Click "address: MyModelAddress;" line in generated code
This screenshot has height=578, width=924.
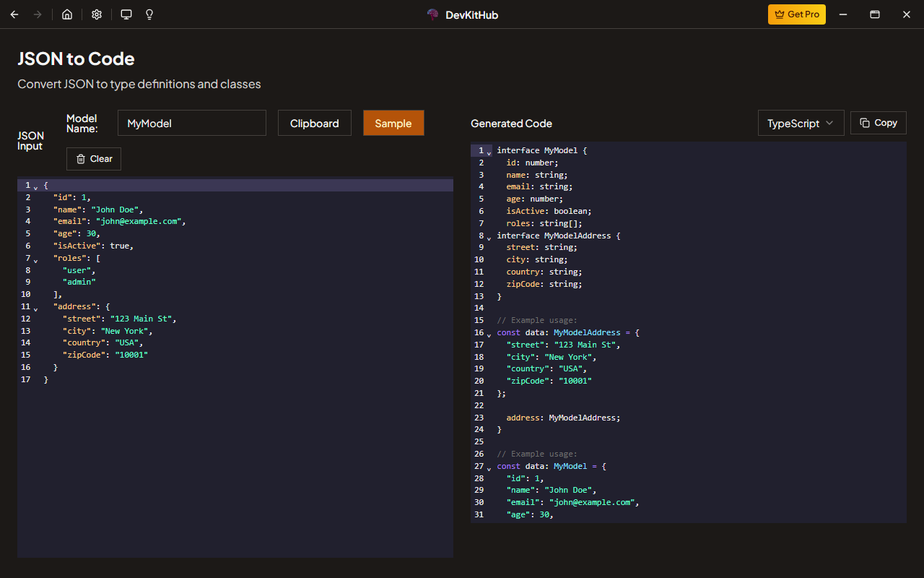coord(563,418)
